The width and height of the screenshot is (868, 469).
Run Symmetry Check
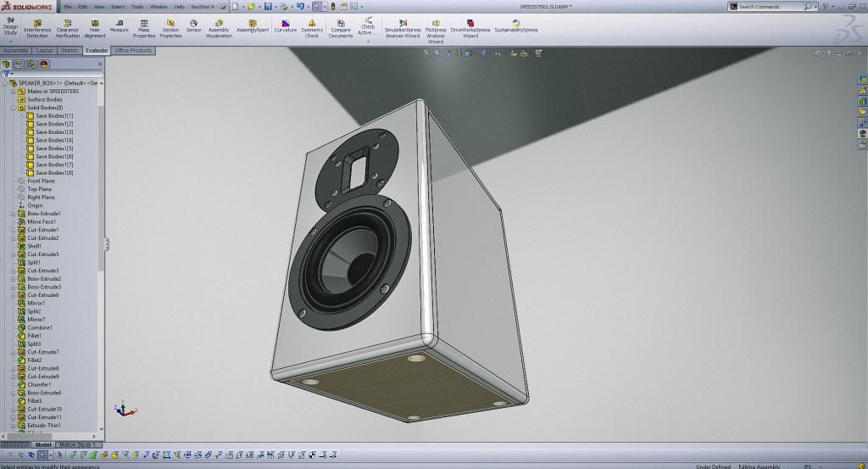[x=312, y=29]
